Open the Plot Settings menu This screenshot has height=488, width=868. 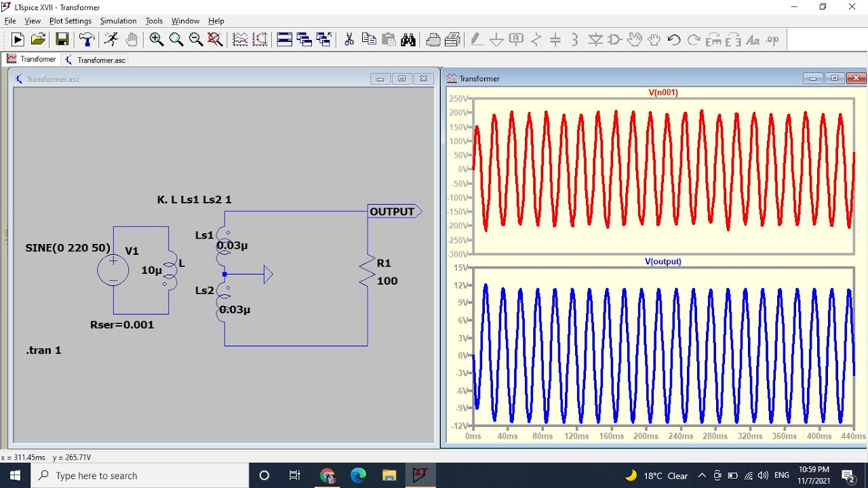coord(71,21)
